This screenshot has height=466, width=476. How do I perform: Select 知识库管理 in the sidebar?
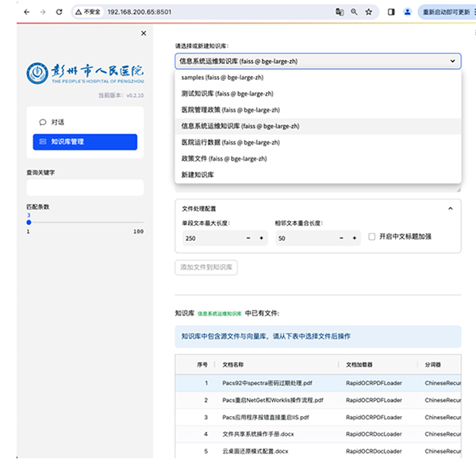[84, 142]
